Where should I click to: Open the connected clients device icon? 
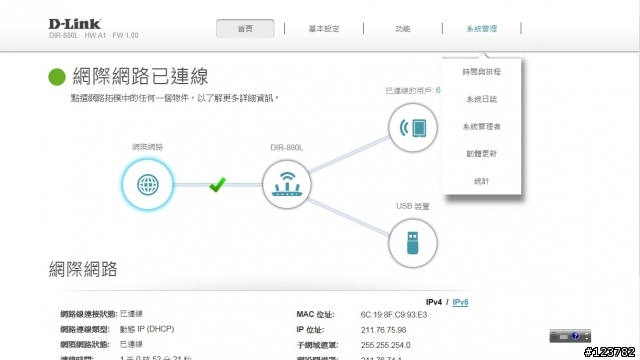pos(413,128)
